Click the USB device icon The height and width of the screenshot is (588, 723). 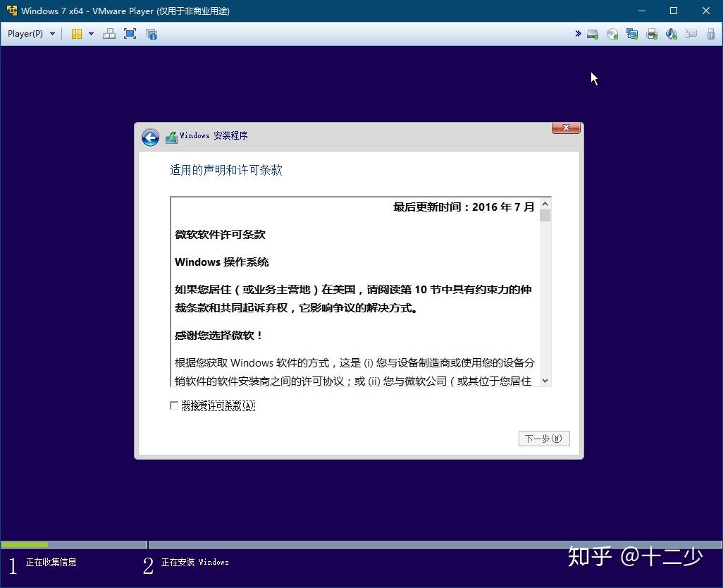[711, 34]
